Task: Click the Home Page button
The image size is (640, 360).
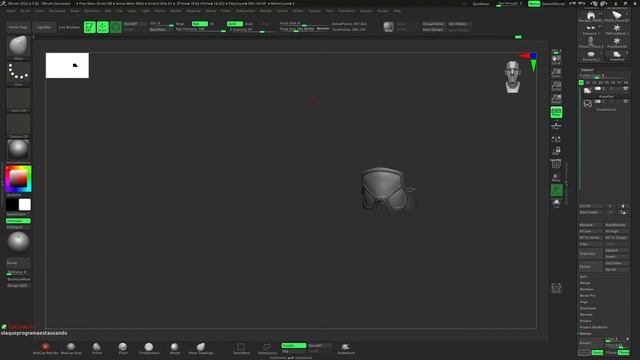Action: coord(18,27)
